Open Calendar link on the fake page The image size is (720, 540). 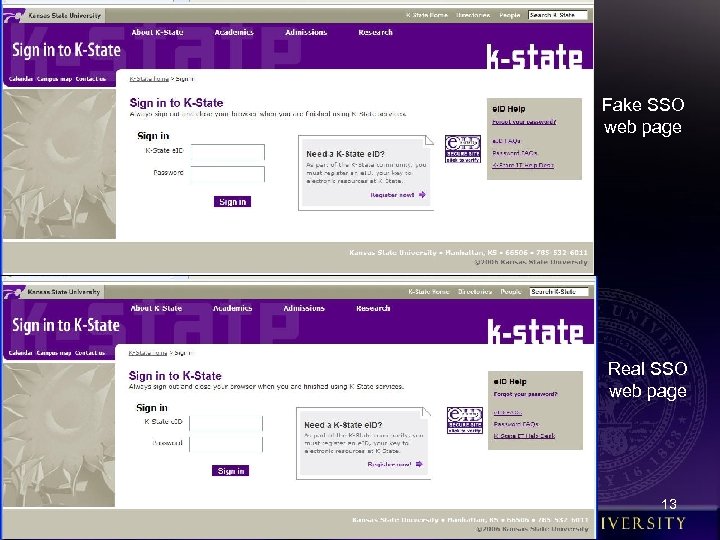[21, 79]
